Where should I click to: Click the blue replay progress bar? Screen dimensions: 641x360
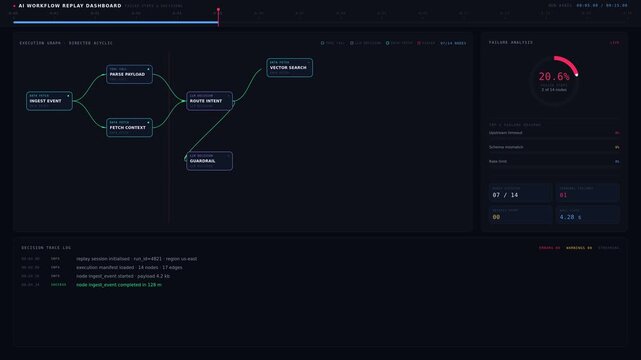(116, 22)
